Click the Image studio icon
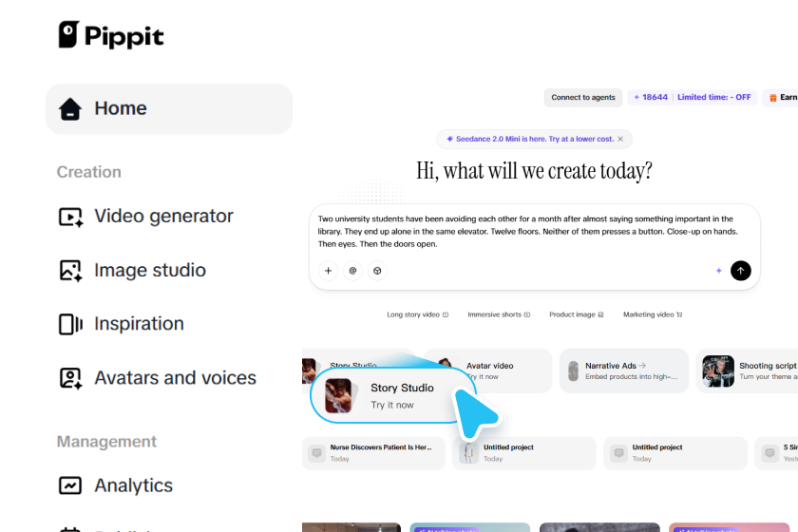The height and width of the screenshot is (532, 798). pyautogui.click(x=70, y=271)
